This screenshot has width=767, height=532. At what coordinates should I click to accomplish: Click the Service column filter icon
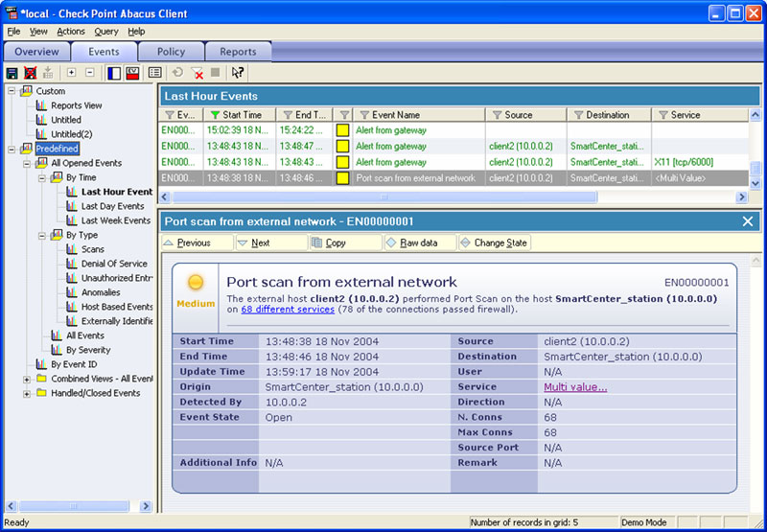663,115
